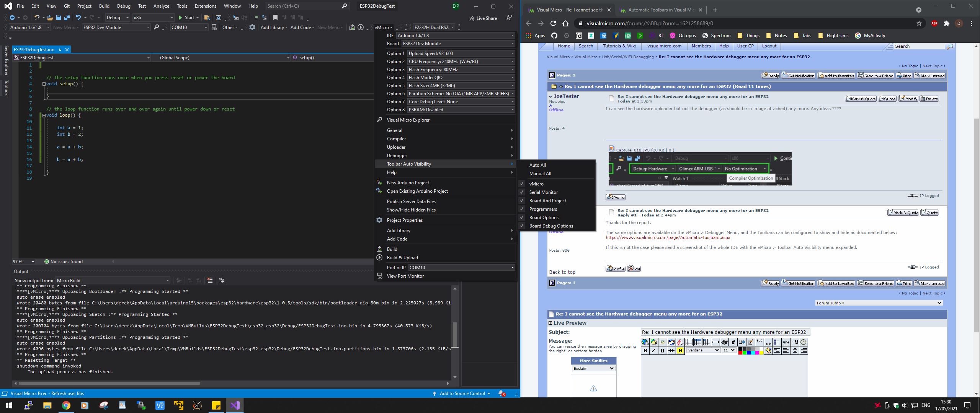980x413 pixels.
Task: Click the Undo icon in Visual Studio toolbar
Action: coord(78,18)
